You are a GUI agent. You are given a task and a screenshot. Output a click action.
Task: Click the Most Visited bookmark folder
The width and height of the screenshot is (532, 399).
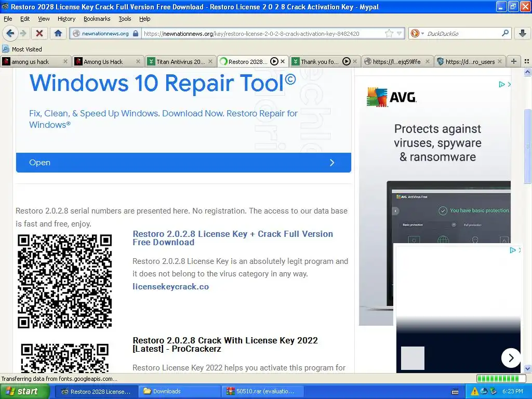[x=22, y=49]
